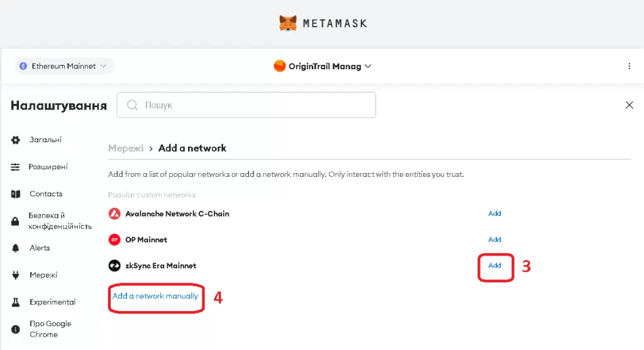
Task: Add the Avalanche Network C-Chain
Action: (494, 213)
